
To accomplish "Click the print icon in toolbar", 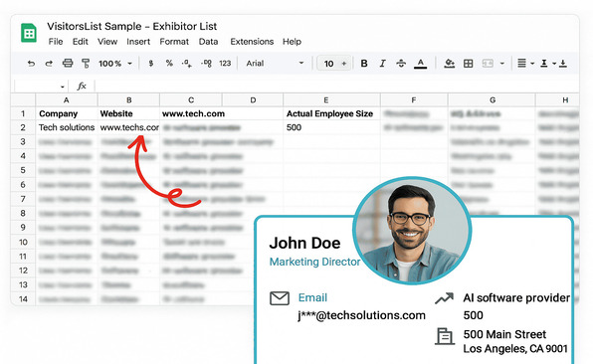I will point(68,63).
